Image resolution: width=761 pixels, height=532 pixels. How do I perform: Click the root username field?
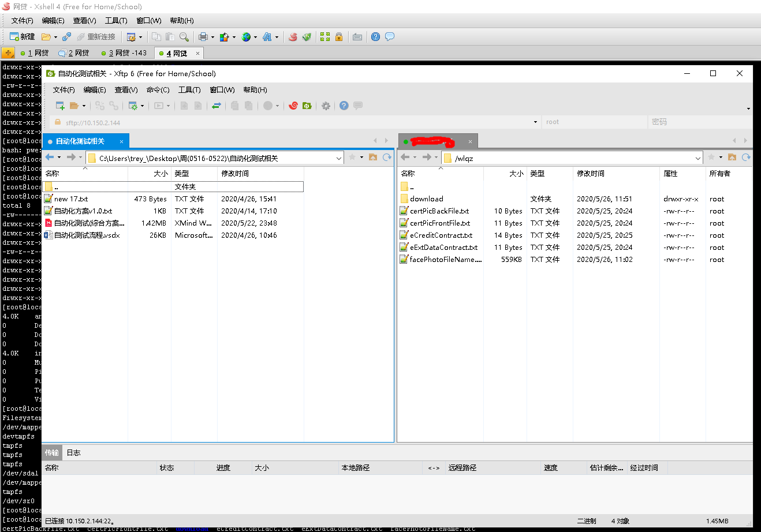(x=595, y=122)
